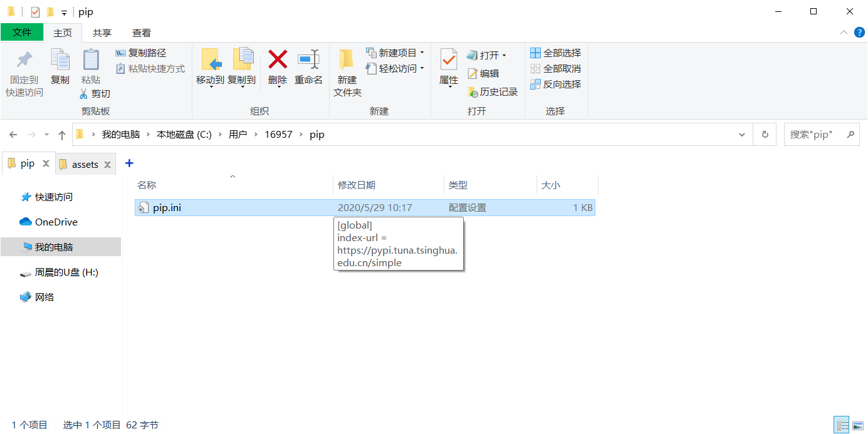This screenshot has width=868, height=434.
Task: Open quick access toolbar customize arrow
Action: [64, 13]
